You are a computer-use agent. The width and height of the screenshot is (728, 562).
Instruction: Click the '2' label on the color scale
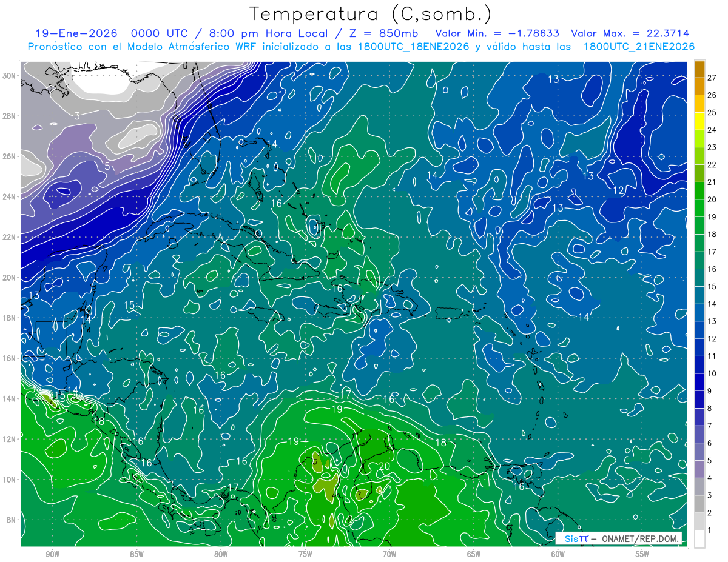point(709,513)
